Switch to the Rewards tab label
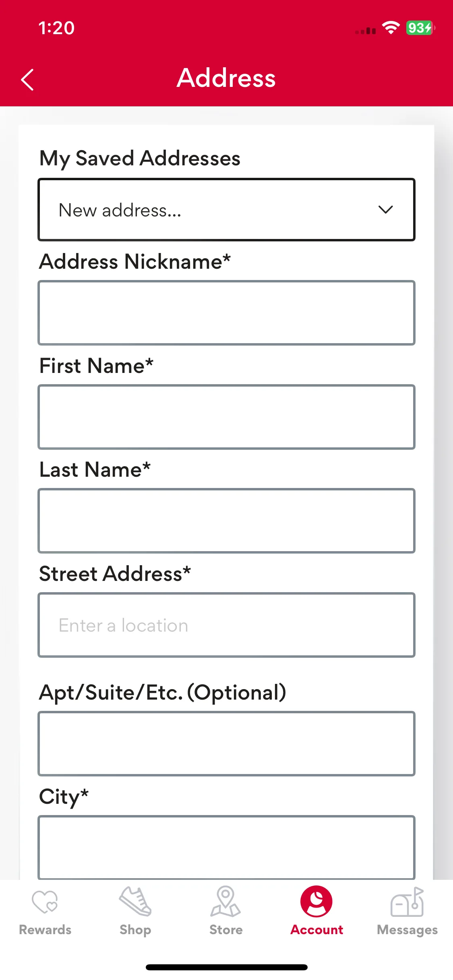The image size is (453, 980). (x=45, y=930)
